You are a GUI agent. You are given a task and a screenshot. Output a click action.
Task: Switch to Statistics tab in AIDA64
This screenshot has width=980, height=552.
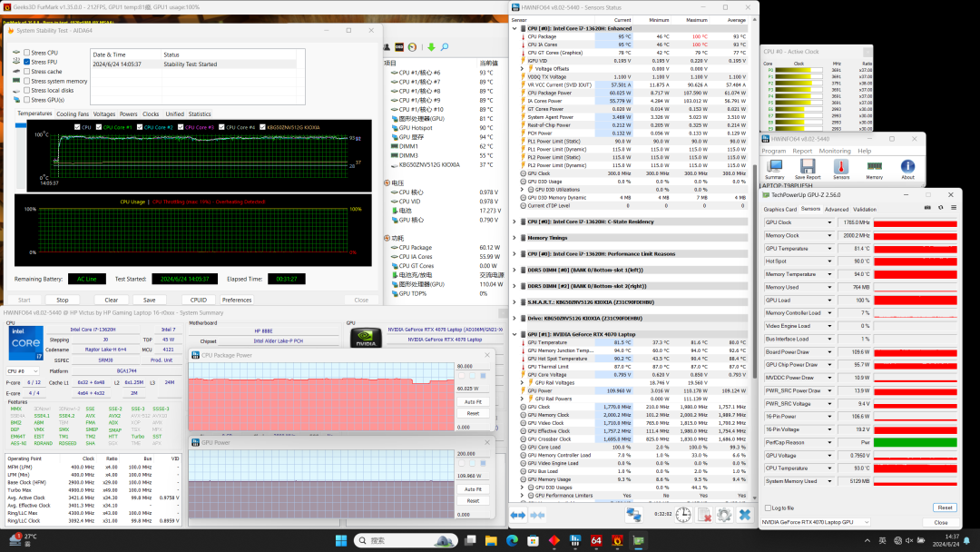(x=200, y=114)
